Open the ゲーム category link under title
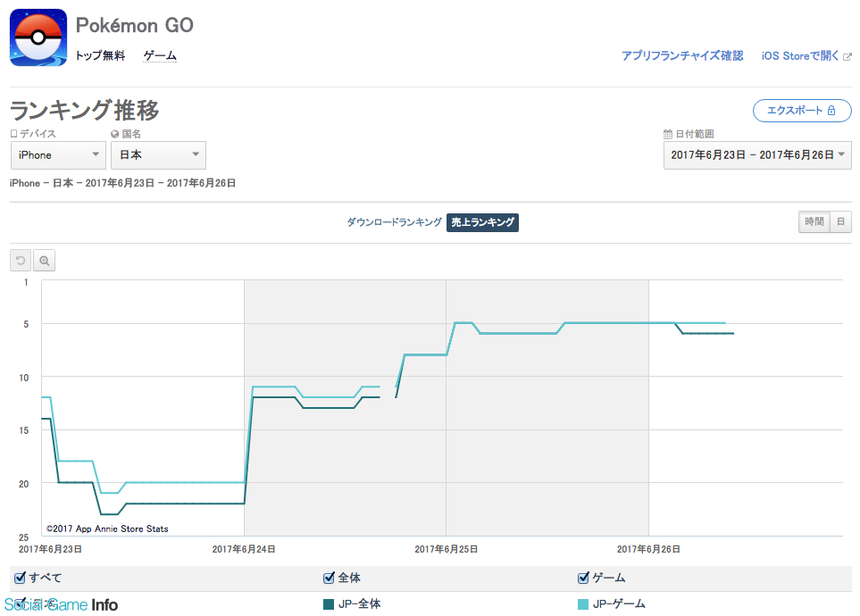 tap(160, 55)
